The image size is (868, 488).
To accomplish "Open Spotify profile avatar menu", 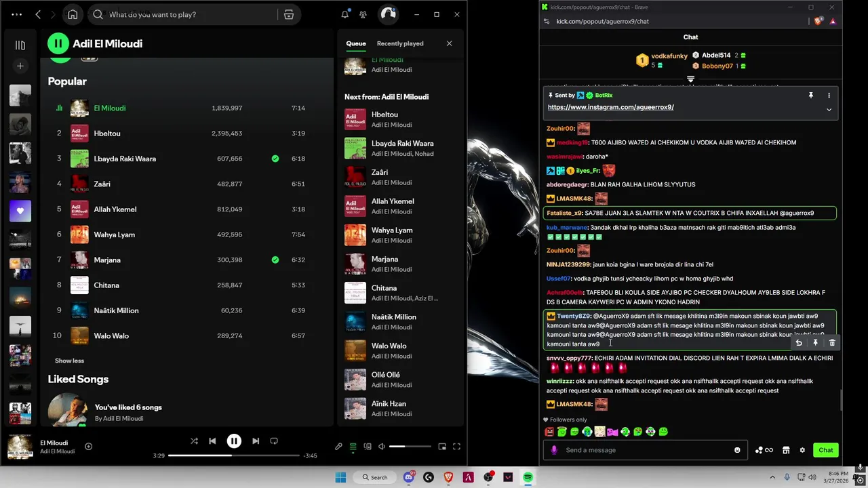I will tap(387, 14).
